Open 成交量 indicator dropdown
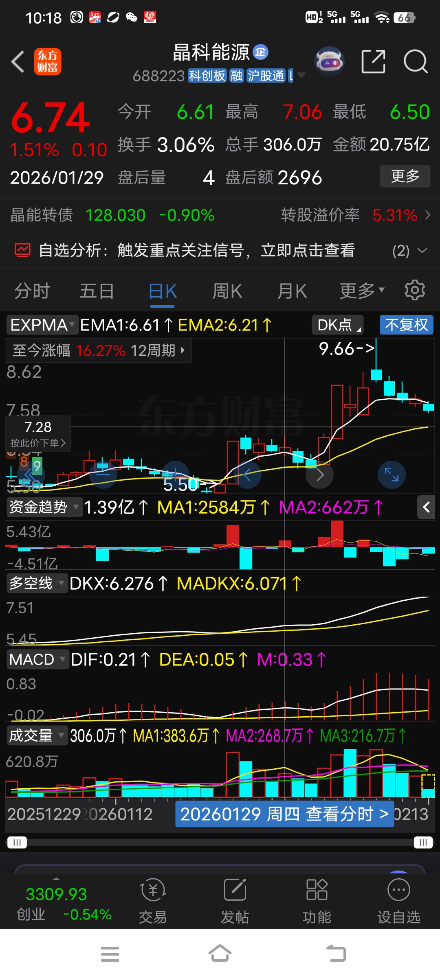440x980 pixels. tap(37, 735)
